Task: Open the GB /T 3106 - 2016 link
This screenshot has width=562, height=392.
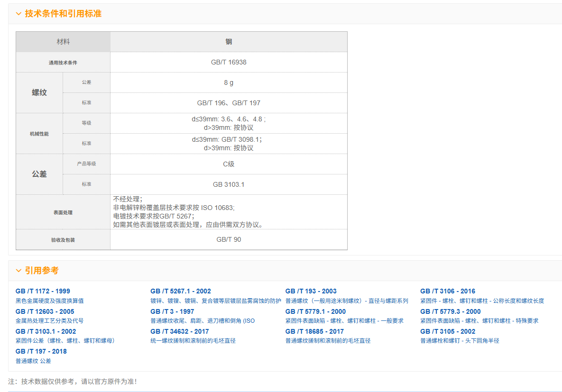Action: pos(447,291)
